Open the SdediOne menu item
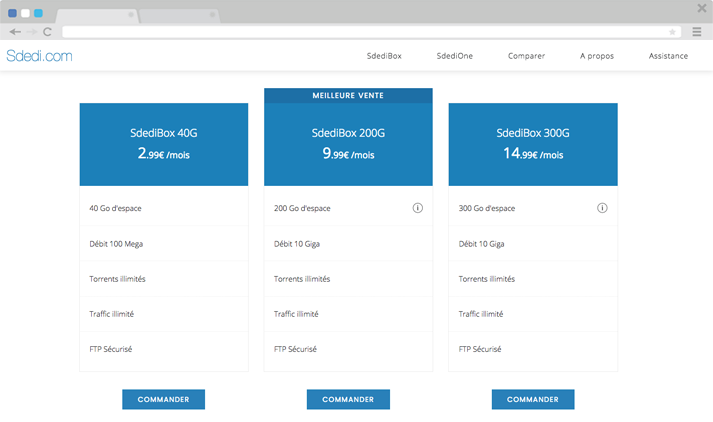713x422 pixels. pos(455,56)
